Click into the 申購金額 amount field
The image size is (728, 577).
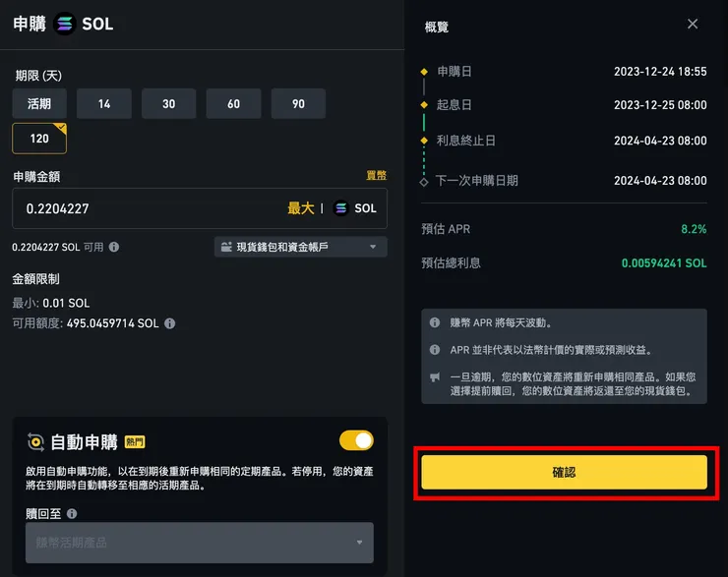200,208
